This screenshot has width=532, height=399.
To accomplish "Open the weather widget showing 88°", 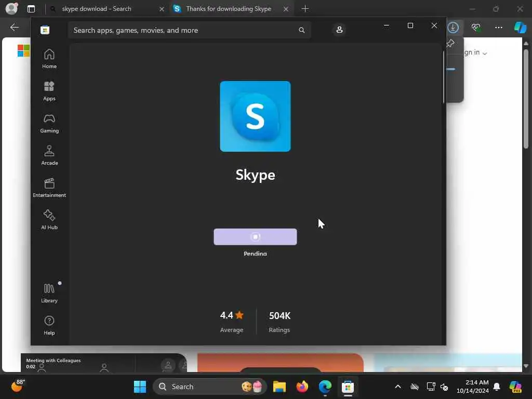I will (18, 386).
